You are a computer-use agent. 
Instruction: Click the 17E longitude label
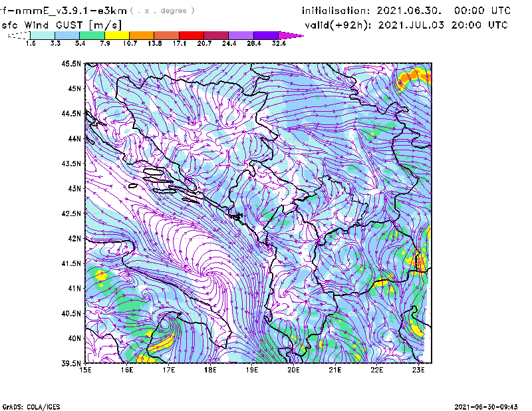[169, 370]
